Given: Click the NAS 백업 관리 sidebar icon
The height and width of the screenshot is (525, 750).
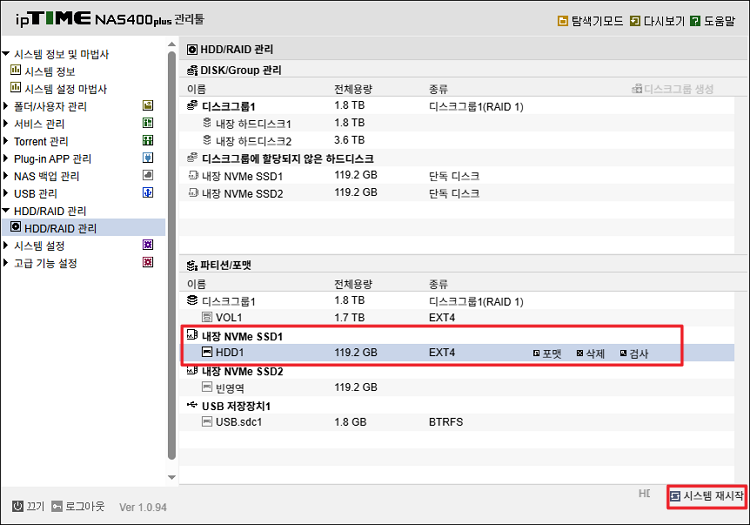Looking at the screenshot, I should click(148, 176).
